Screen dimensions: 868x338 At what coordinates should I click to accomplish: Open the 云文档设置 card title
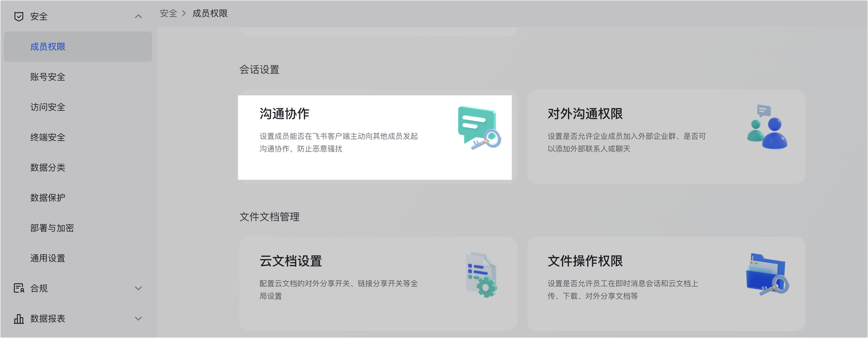coord(291,261)
